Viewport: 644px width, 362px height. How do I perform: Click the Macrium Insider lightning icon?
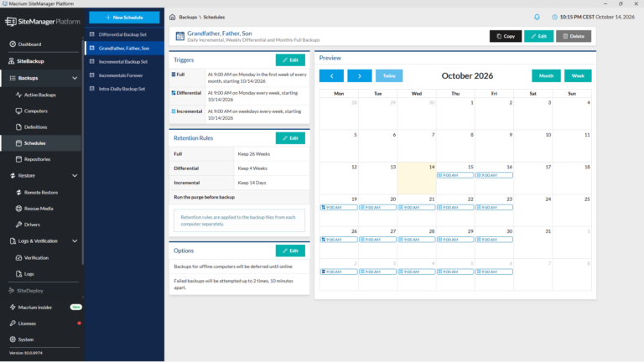click(x=13, y=307)
